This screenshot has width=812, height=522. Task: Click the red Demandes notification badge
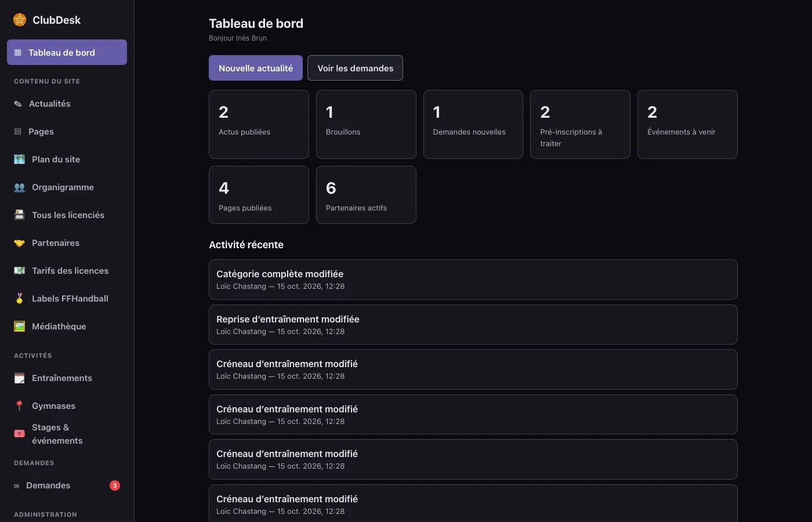pyautogui.click(x=115, y=485)
